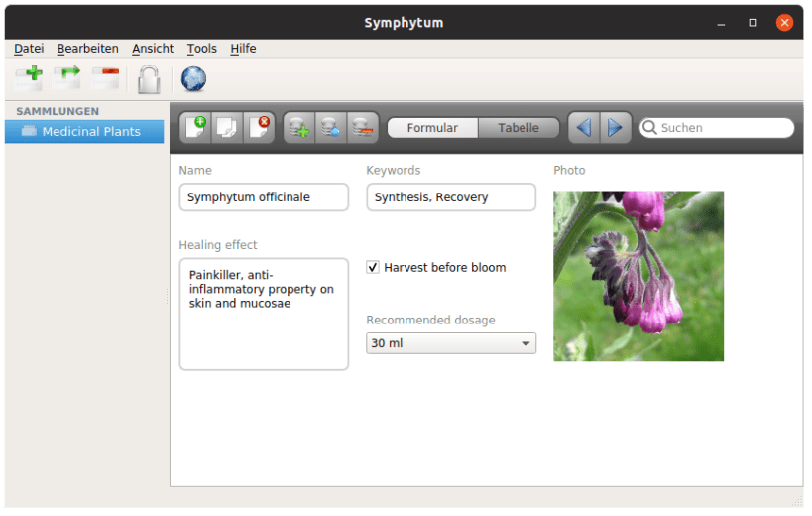Add a new field with the database plus icon
Image resolution: width=812 pixels, height=516 pixels.
299,127
